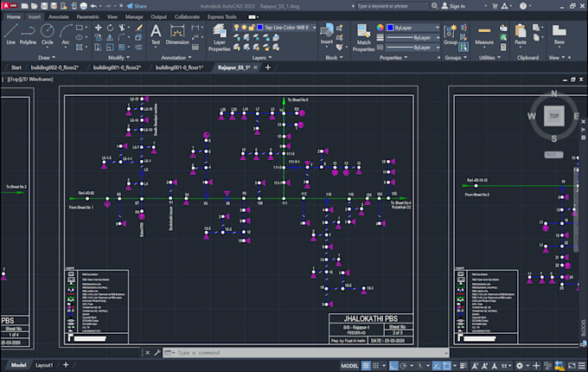
Task: Switch to building002-0_floor2 drawing tab
Action: click(54, 67)
